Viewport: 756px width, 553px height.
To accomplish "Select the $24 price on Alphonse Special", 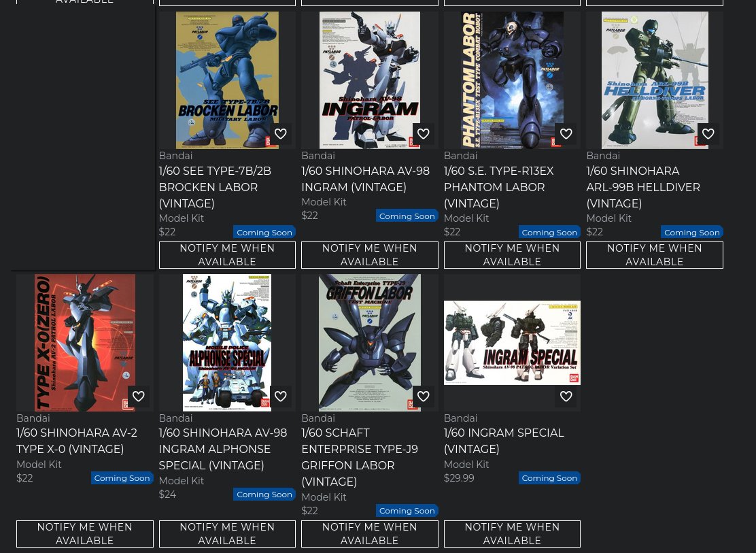I will pos(167,494).
